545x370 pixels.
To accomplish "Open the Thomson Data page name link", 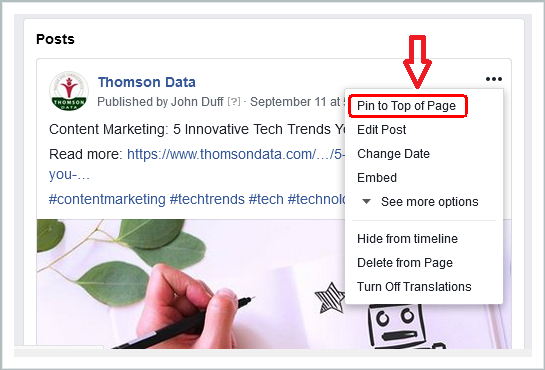I will pos(147,82).
